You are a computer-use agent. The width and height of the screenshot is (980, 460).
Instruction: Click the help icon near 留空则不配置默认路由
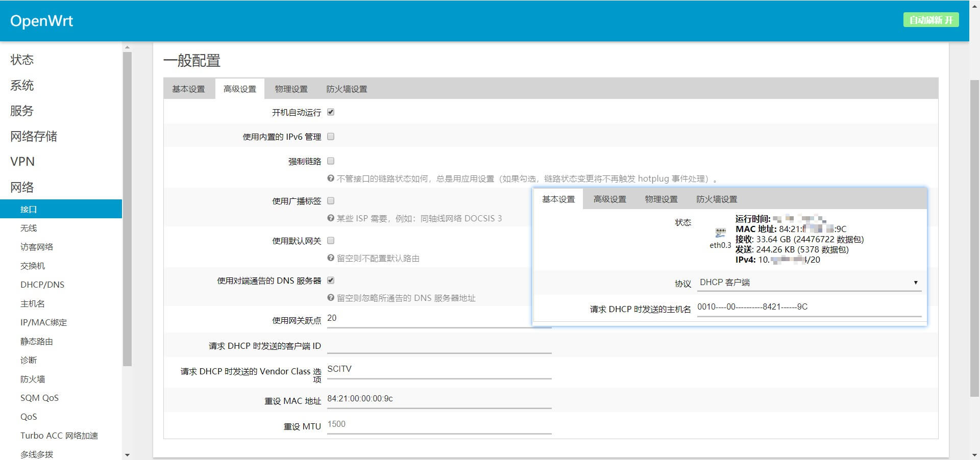[x=331, y=258]
